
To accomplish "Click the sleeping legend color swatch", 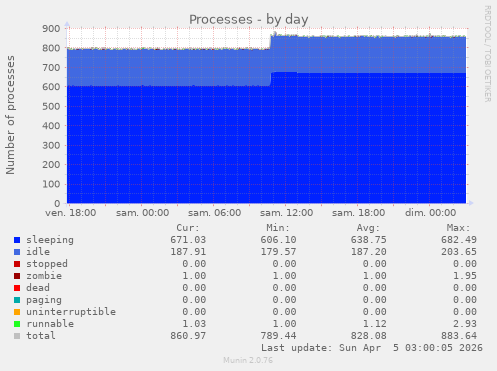I will 17,240.
